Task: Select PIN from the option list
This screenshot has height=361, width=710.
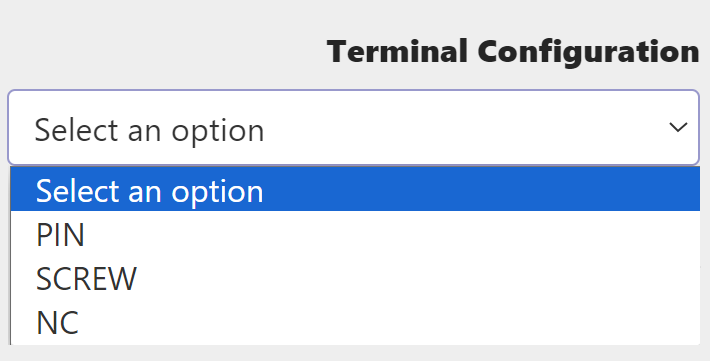Action: tap(355, 234)
